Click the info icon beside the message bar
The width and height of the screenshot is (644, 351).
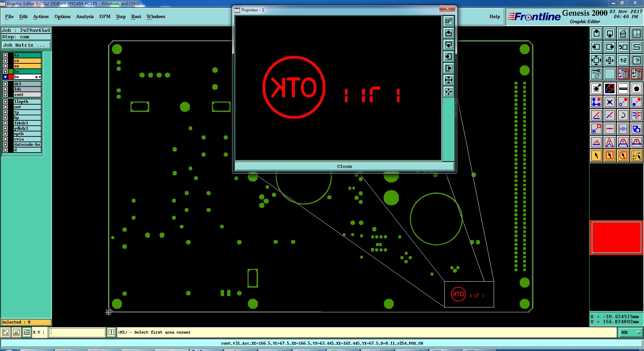coord(111,332)
